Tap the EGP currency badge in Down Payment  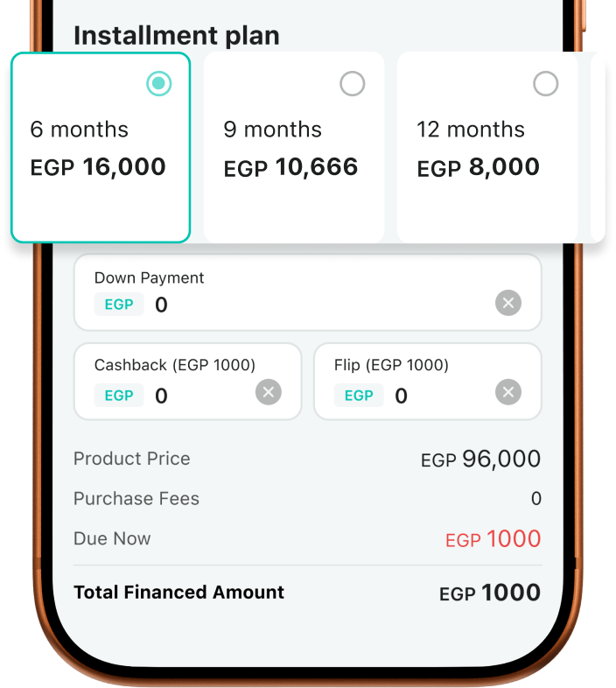point(119,305)
